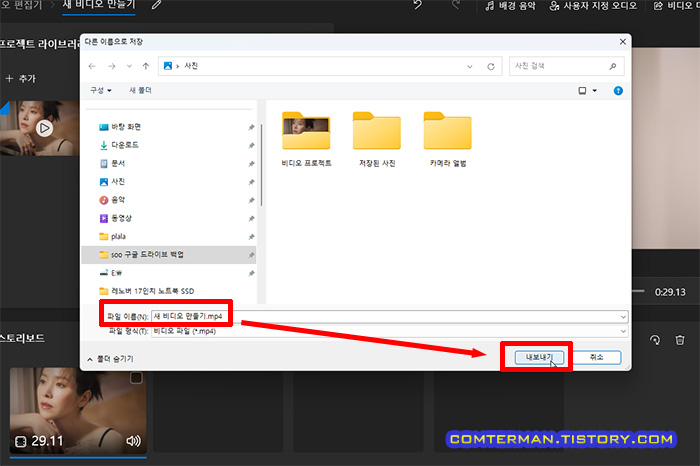Open the 파일 형식 combo box
700x466 pixels.
(x=389, y=331)
